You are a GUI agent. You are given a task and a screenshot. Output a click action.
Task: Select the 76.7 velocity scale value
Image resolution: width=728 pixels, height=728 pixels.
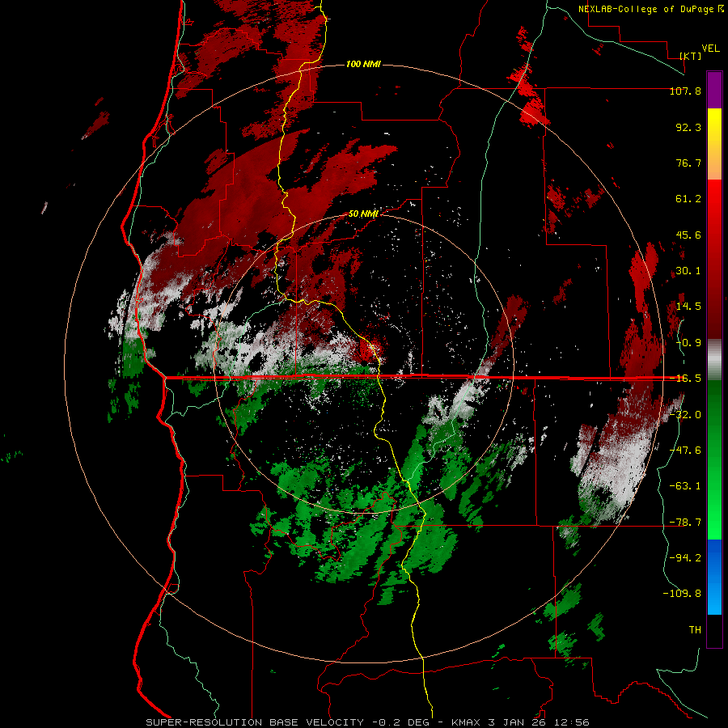(x=688, y=163)
